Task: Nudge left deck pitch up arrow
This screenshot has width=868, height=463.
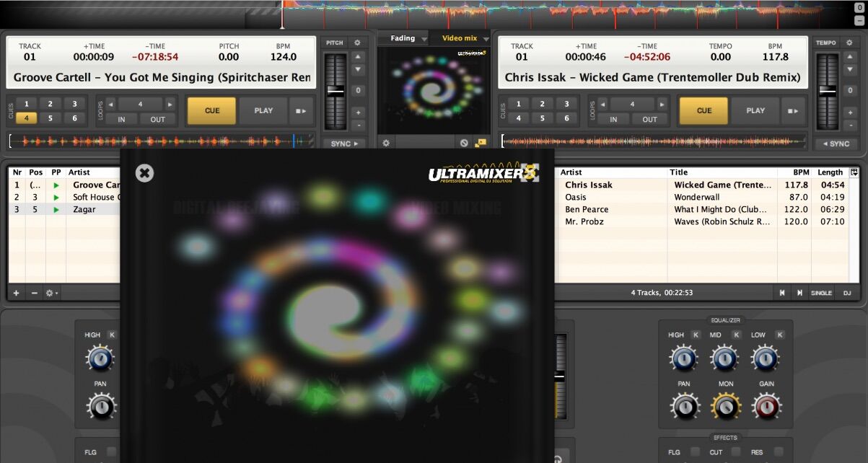Action: pyautogui.click(x=358, y=56)
